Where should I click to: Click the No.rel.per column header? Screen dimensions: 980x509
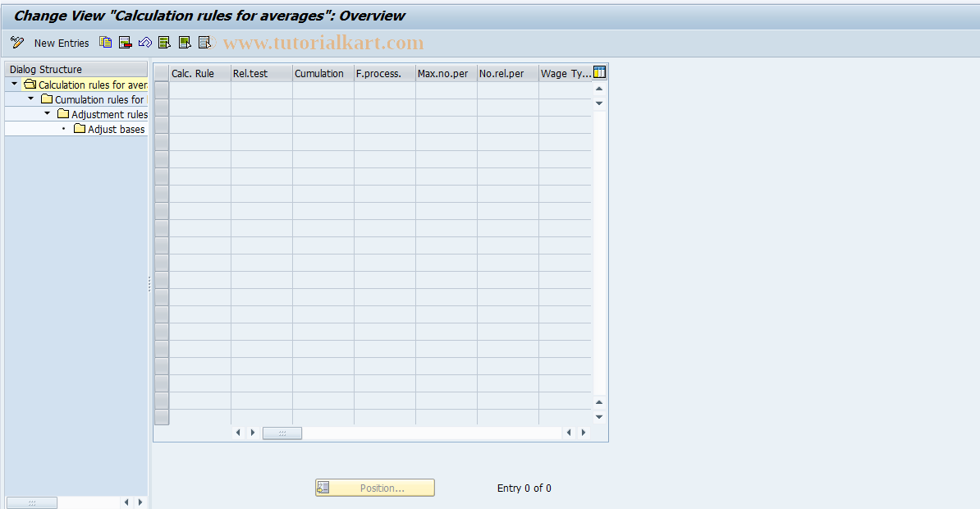[x=507, y=73]
